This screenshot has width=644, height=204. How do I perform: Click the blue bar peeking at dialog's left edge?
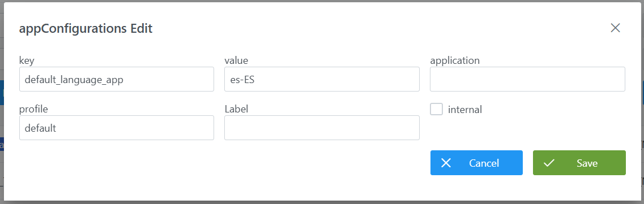2,93
